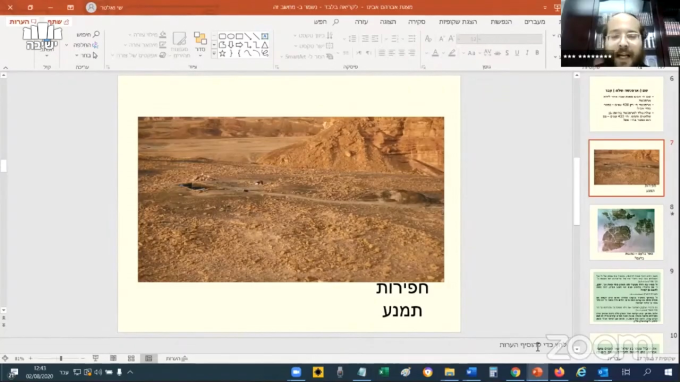Open the Transitions ribbon tab
Screen dimensions: 680x382
coord(534,22)
